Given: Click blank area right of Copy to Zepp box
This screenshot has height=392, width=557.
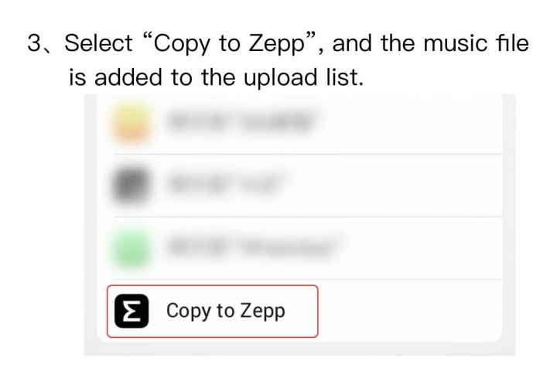Looking at the screenshot, I should 408,311.
